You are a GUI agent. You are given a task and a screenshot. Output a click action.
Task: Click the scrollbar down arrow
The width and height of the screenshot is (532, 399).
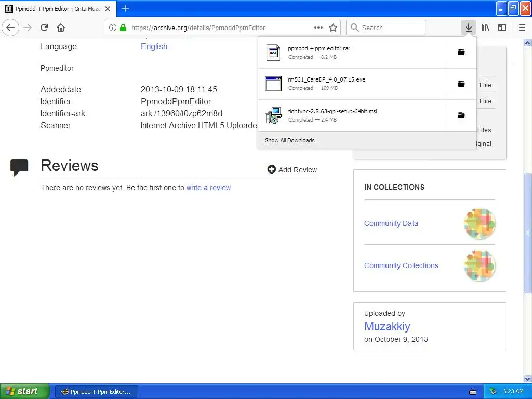point(527,379)
